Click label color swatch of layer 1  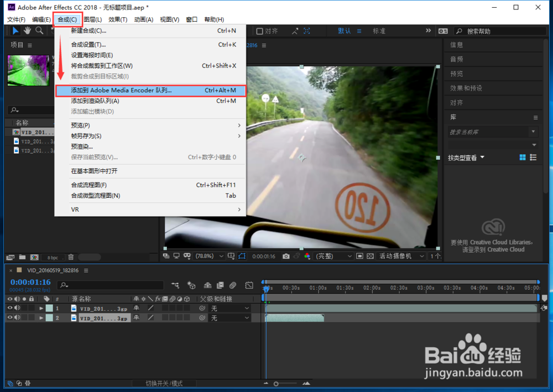49,308
